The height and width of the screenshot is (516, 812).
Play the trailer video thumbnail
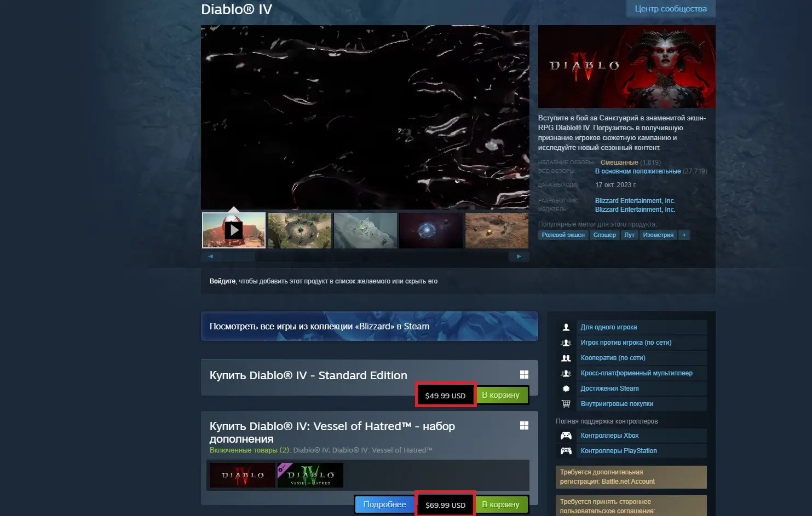(x=234, y=230)
